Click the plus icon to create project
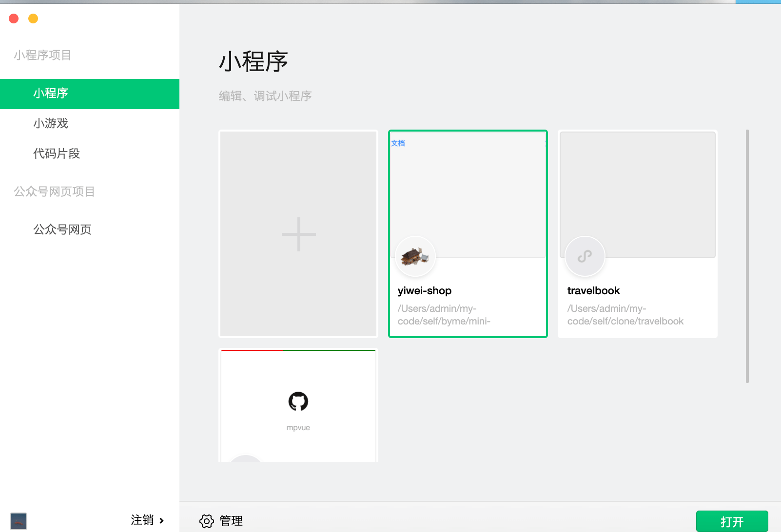The width and height of the screenshot is (781, 532). (298, 234)
